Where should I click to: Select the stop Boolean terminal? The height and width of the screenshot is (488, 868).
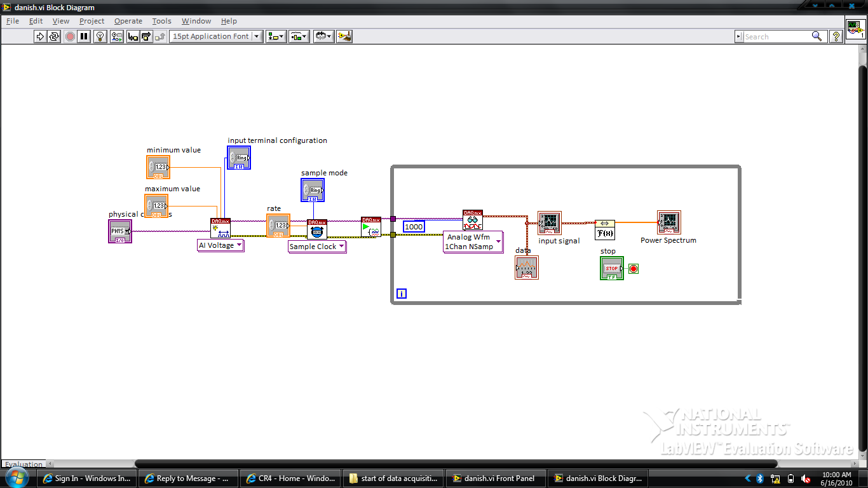612,268
